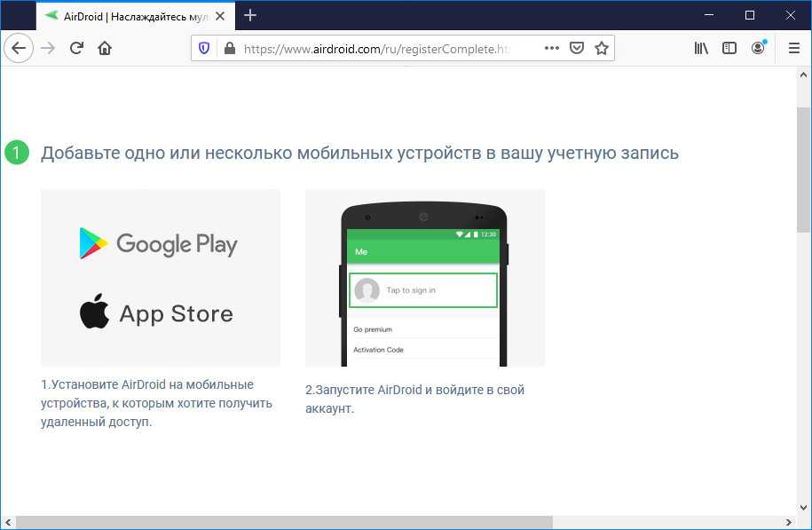Open the Library bookmarks and history icon
This screenshot has width=812, height=530.
point(701,49)
